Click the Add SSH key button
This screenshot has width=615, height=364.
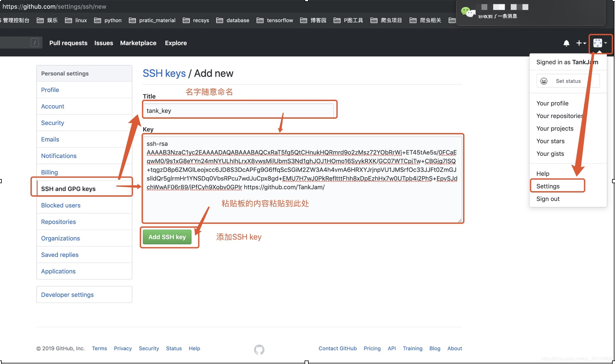(x=167, y=237)
